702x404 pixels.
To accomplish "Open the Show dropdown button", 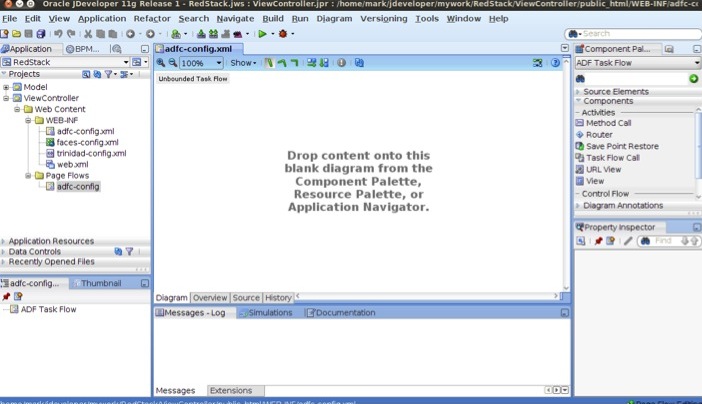I will (x=243, y=63).
